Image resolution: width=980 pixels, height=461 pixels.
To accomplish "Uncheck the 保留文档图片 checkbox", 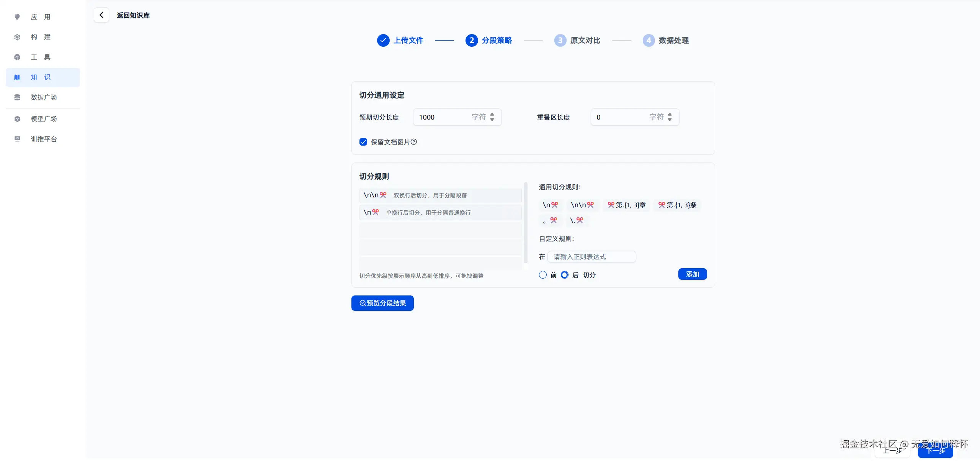I will [x=363, y=142].
